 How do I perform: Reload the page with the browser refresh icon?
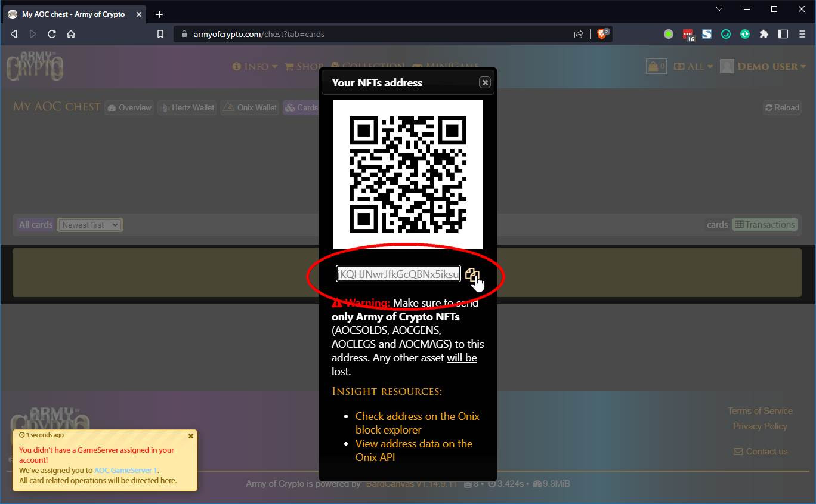click(x=52, y=34)
